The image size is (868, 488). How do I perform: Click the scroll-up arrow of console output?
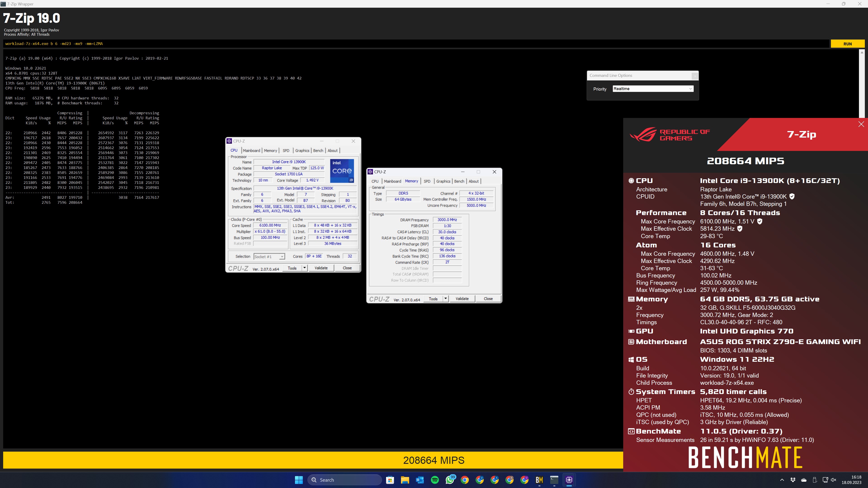(862, 53)
